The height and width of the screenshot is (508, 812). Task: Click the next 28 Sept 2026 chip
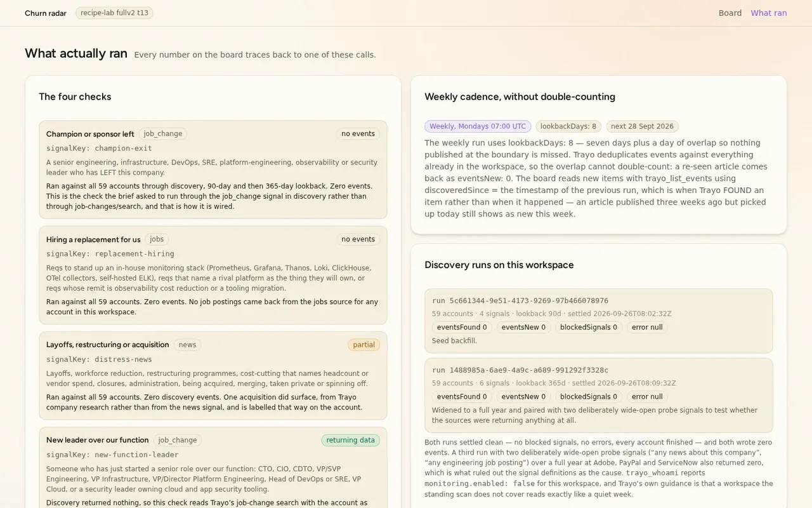tap(642, 126)
